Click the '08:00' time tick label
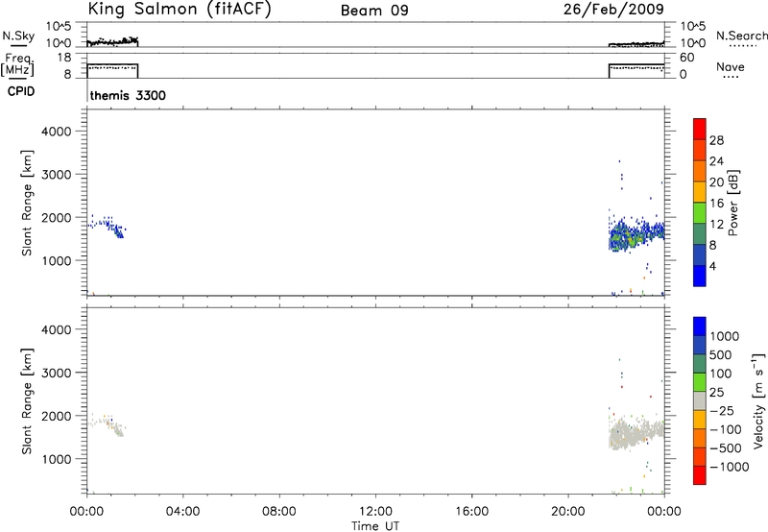The image size is (768, 532). tap(279, 512)
